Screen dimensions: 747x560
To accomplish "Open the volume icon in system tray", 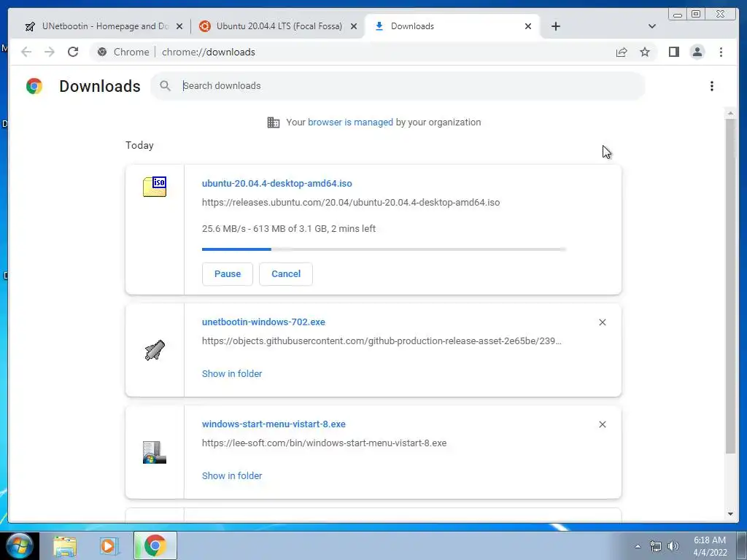I will pos(673,546).
